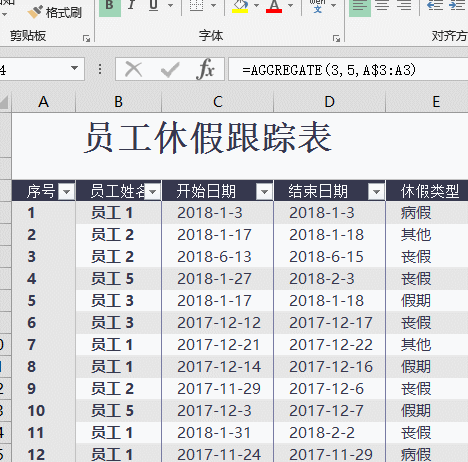Click the phonetic guide wén icon
Screen dimensions: 468x462
[318, 6]
